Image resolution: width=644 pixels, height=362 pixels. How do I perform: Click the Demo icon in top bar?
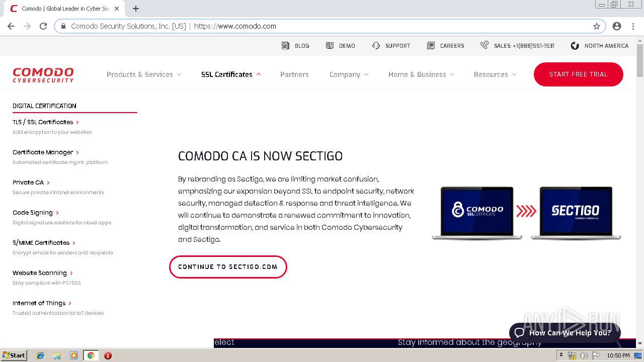[330, 45]
